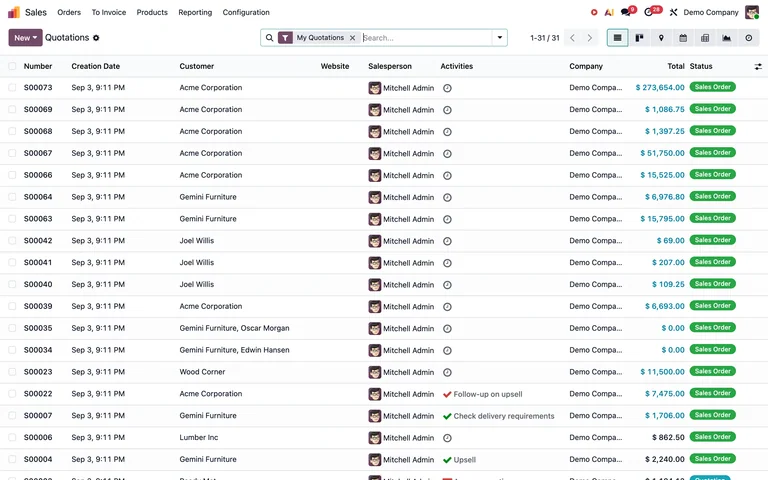Open the conversations messages icon

tap(627, 12)
